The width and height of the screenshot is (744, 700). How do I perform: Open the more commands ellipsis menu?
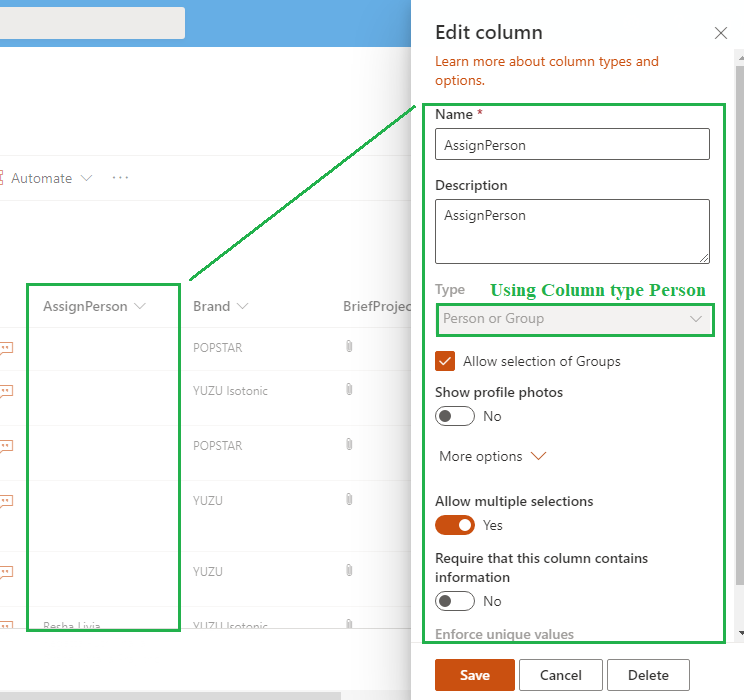coord(120,178)
